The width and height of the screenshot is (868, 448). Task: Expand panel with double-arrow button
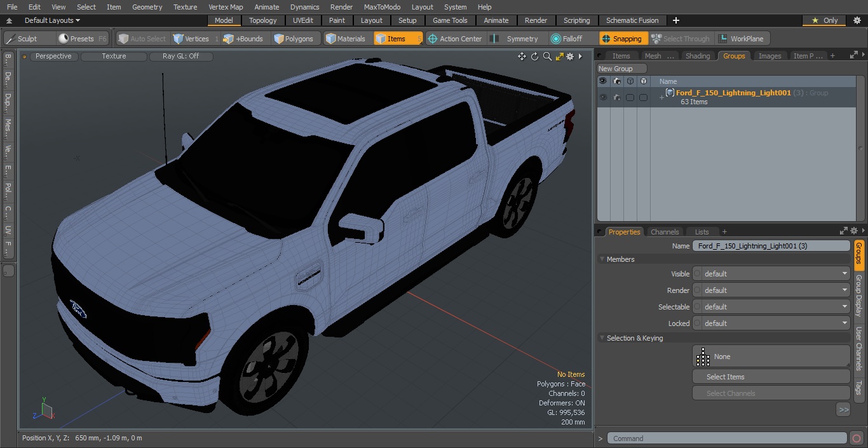(843, 410)
